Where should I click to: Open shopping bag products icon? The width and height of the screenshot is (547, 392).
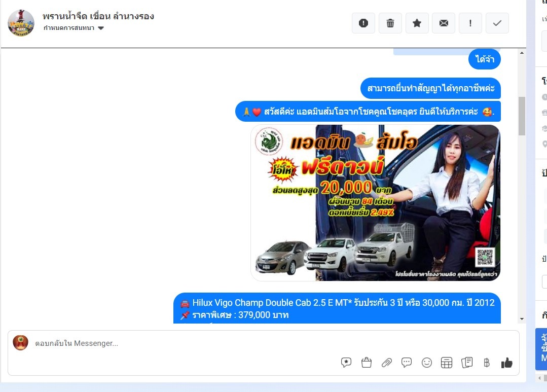367,363
